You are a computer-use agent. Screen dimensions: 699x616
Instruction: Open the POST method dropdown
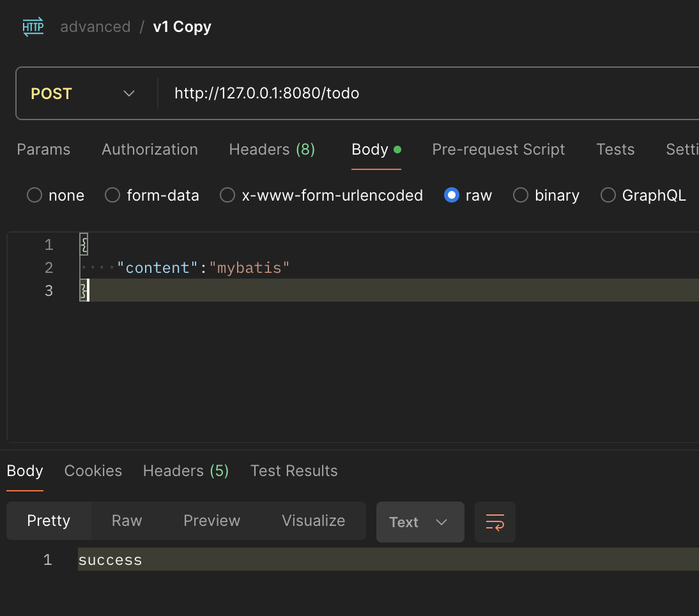tap(83, 93)
